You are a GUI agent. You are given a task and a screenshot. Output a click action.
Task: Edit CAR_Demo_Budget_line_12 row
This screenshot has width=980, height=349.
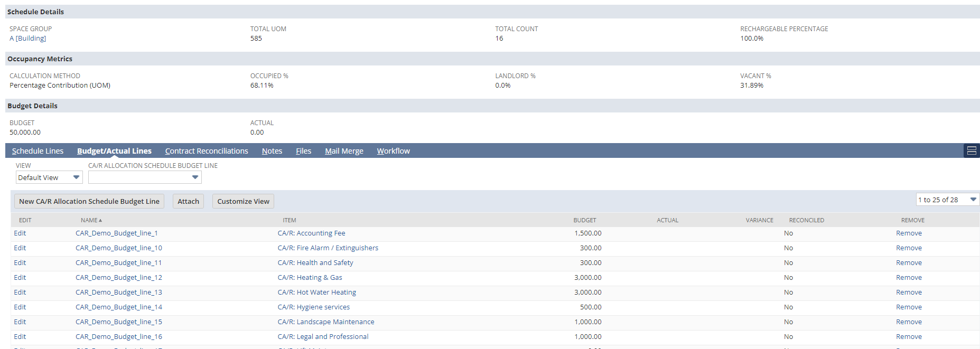(x=20, y=277)
